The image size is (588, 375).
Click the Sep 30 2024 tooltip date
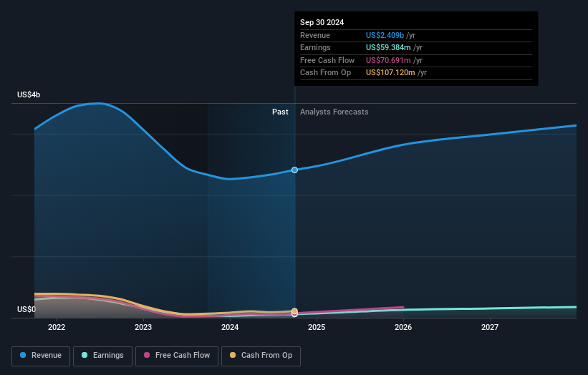[322, 22]
